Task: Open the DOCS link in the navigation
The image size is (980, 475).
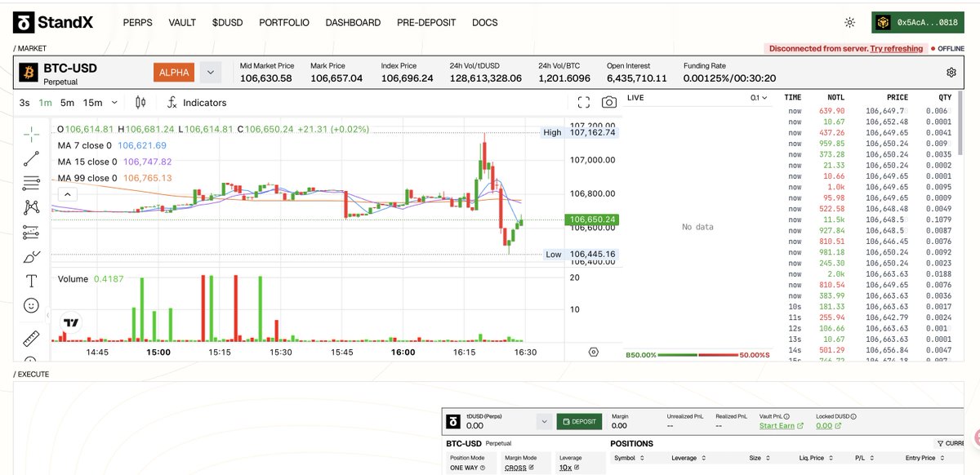Action: (x=485, y=23)
